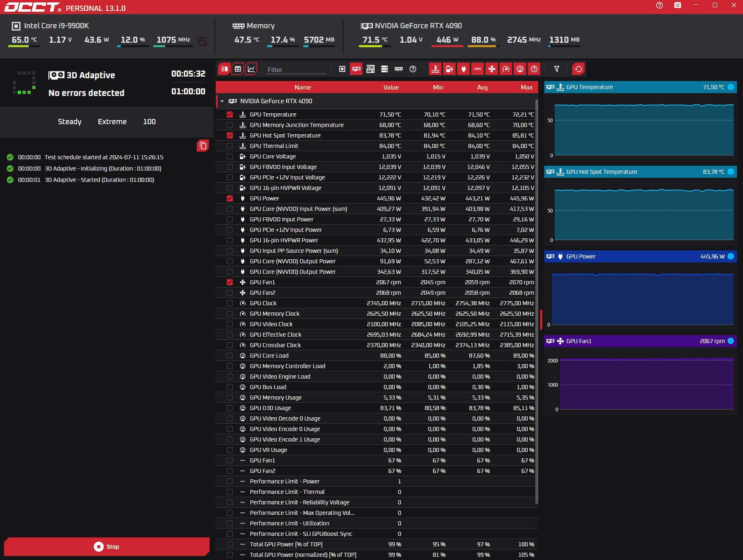Click the CPU usage 12.0% bar
743x560 pixels.
click(x=133, y=46)
